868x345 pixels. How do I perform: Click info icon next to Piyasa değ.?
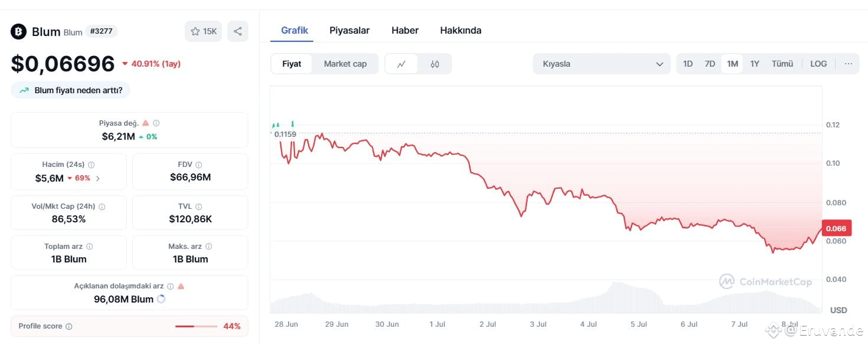tap(156, 123)
